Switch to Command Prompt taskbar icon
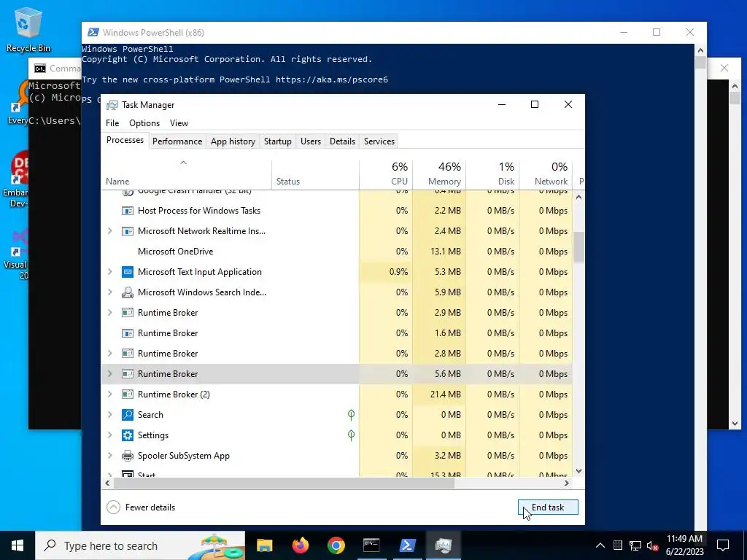The image size is (747, 560). (371, 545)
